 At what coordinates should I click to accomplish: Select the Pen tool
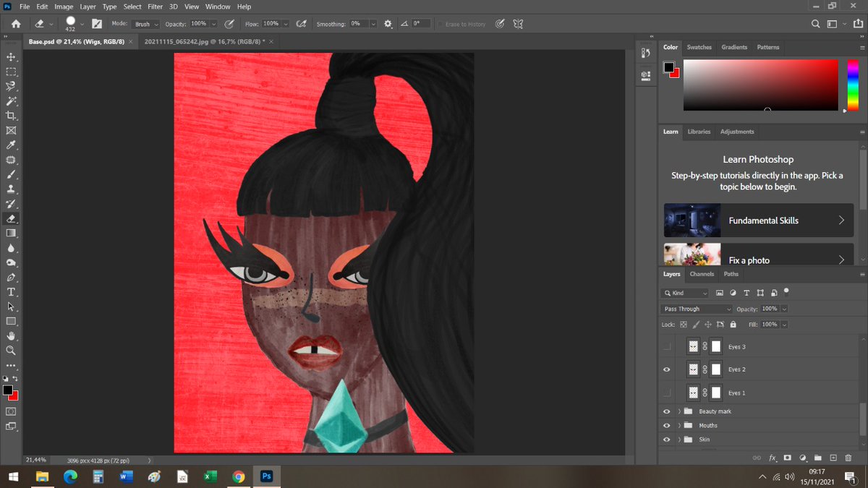[x=11, y=278]
